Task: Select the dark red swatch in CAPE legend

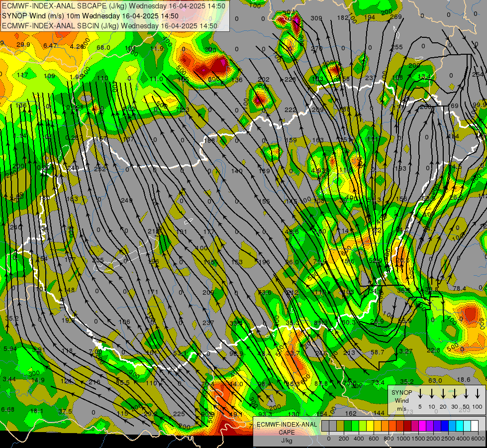Action: point(407,426)
